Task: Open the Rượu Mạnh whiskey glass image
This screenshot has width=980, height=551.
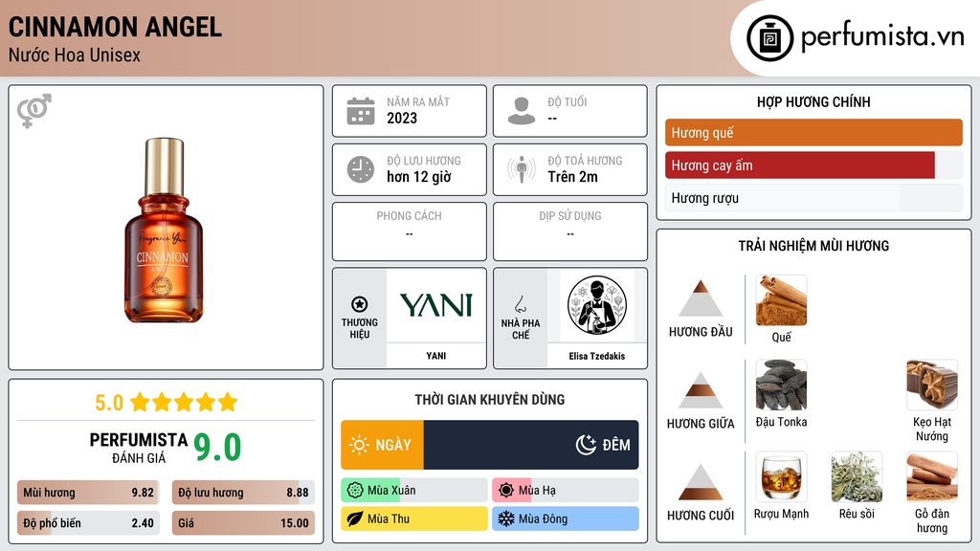Action: click(781, 476)
